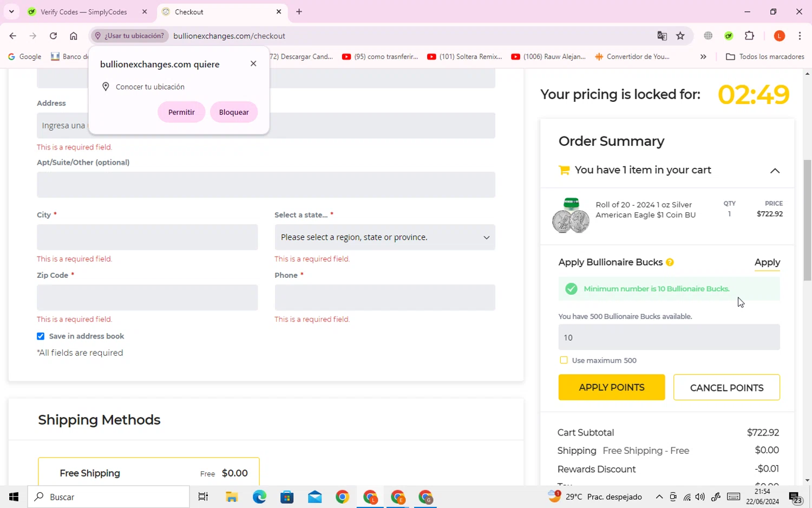This screenshot has width=812, height=508.
Task: Open Task View on the taskbar
Action: coord(203,497)
